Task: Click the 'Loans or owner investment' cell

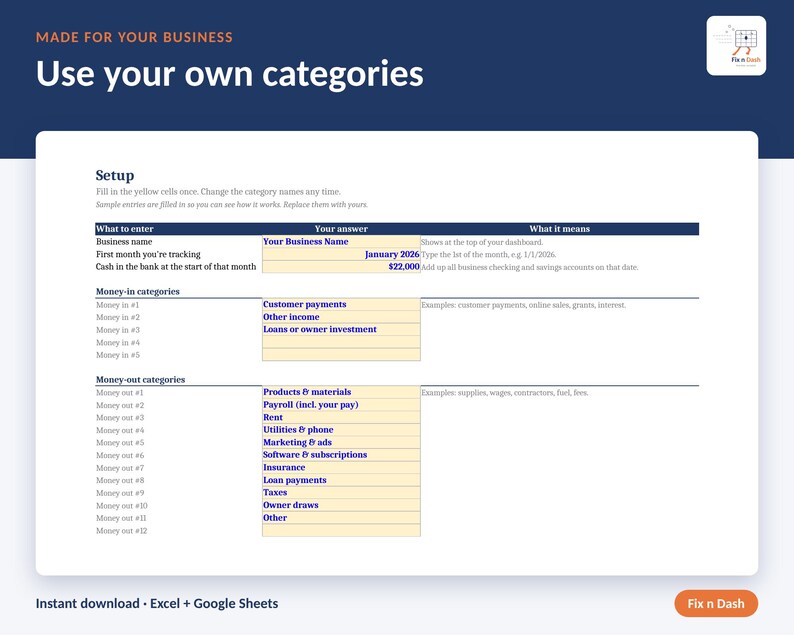Action: coord(341,329)
